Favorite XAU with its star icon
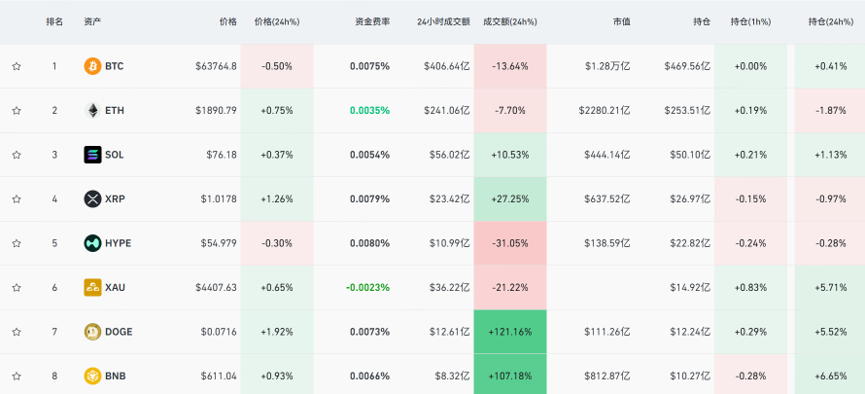 (17, 287)
